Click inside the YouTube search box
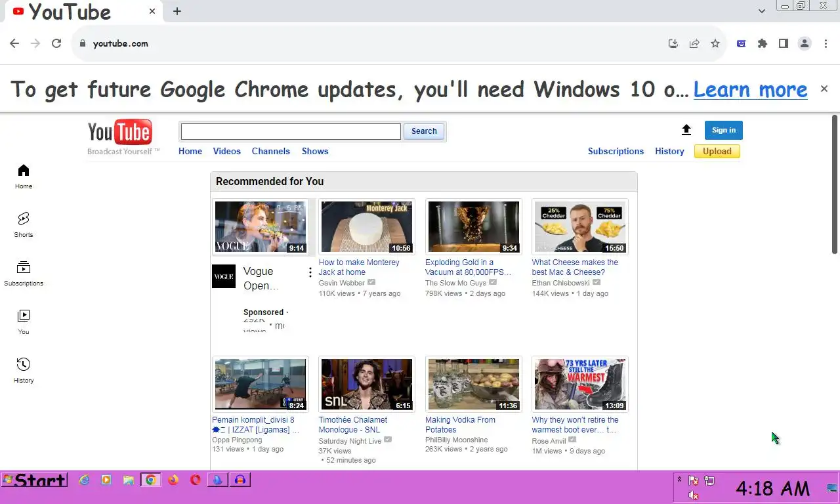Viewport: 840px width, 504px height. tap(291, 131)
